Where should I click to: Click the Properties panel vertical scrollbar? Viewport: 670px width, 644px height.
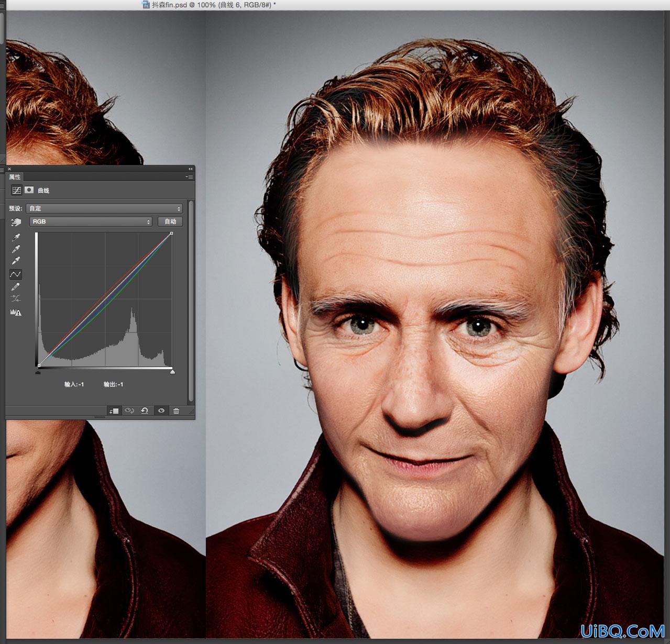(191, 301)
